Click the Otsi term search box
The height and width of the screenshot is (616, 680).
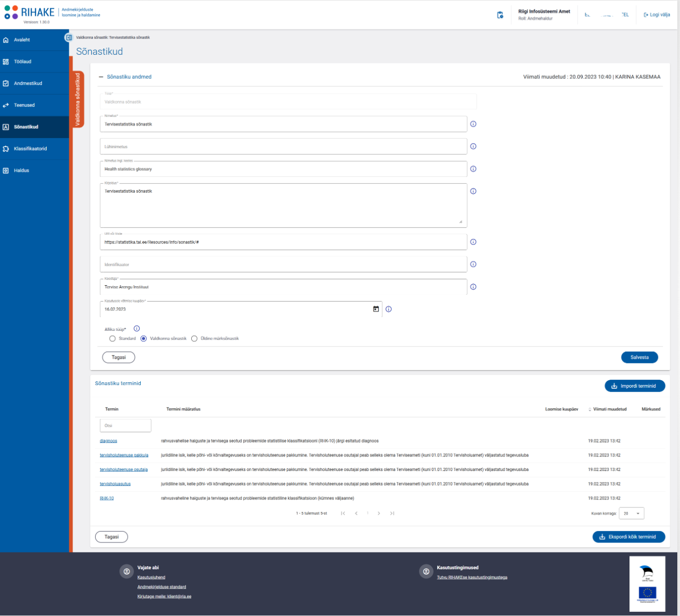pyautogui.click(x=126, y=425)
